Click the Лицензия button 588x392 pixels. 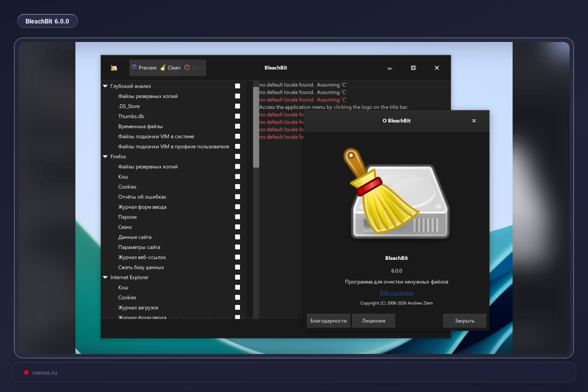click(x=374, y=321)
